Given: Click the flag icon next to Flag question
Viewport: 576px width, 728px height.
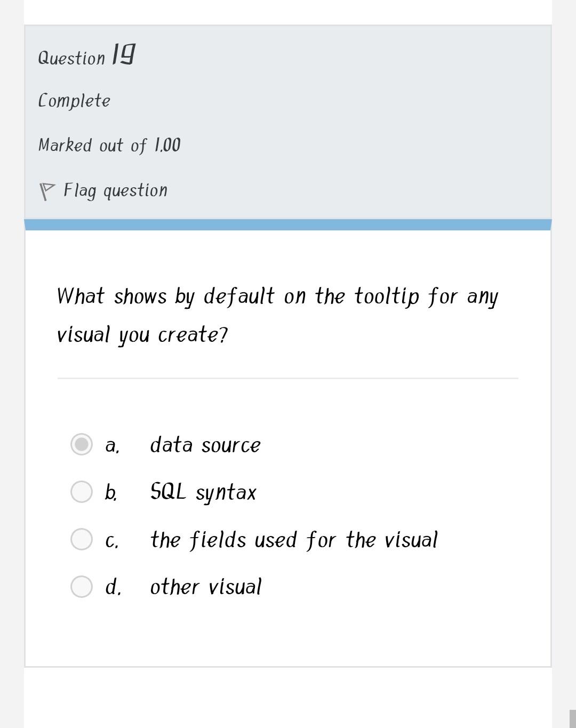Looking at the screenshot, I should [x=47, y=189].
